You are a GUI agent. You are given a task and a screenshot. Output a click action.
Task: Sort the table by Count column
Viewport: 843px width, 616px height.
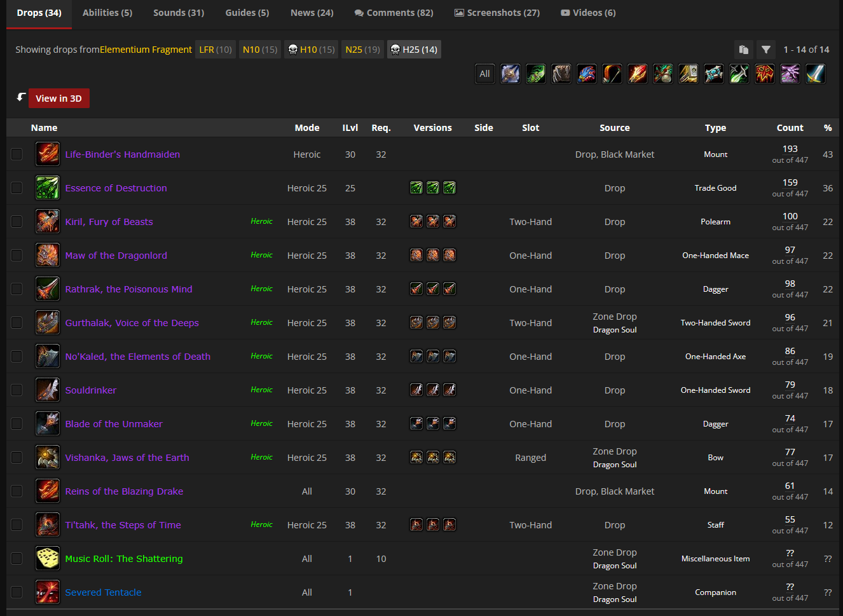point(790,128)
